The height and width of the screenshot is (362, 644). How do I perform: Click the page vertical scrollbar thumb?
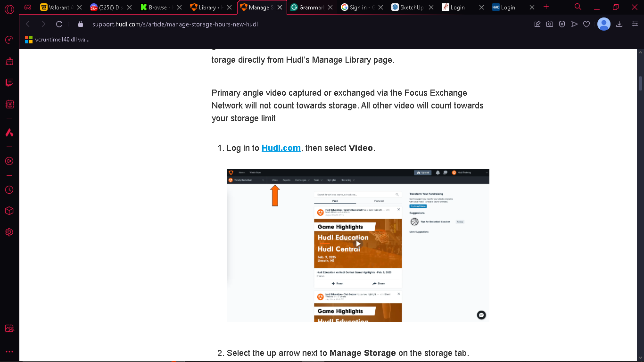click(x=640, y=83)
